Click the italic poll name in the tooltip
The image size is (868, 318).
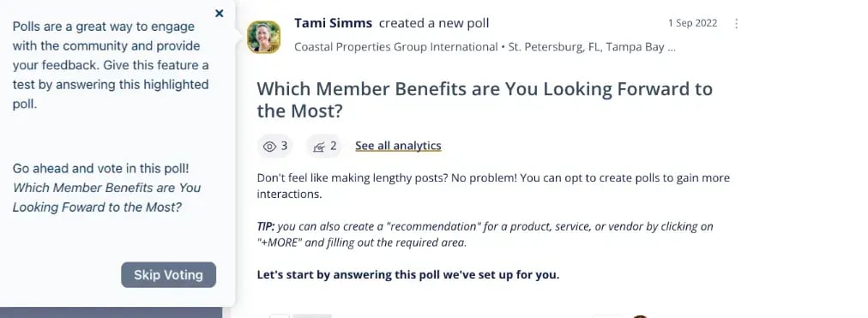pyautogui.click(x=107, y=197)
